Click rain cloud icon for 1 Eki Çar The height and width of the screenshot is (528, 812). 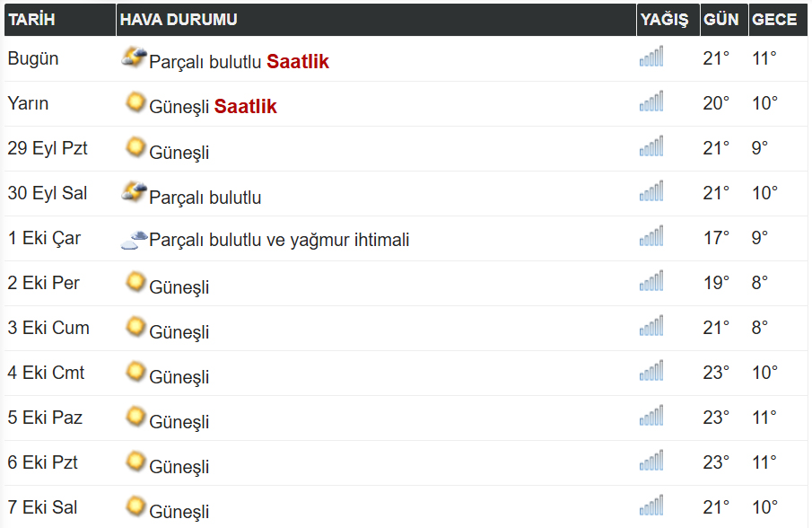(134, 240)
